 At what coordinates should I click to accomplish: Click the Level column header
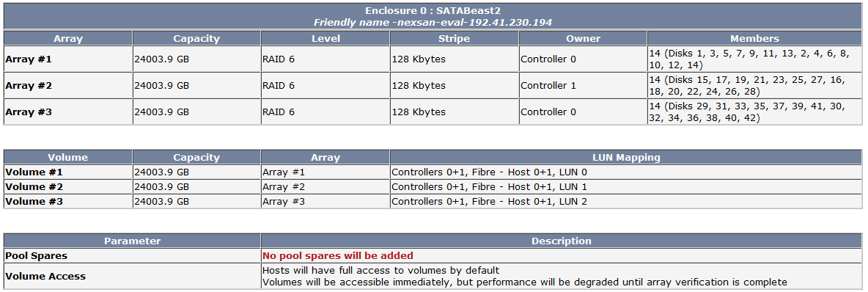click(325, 39)
